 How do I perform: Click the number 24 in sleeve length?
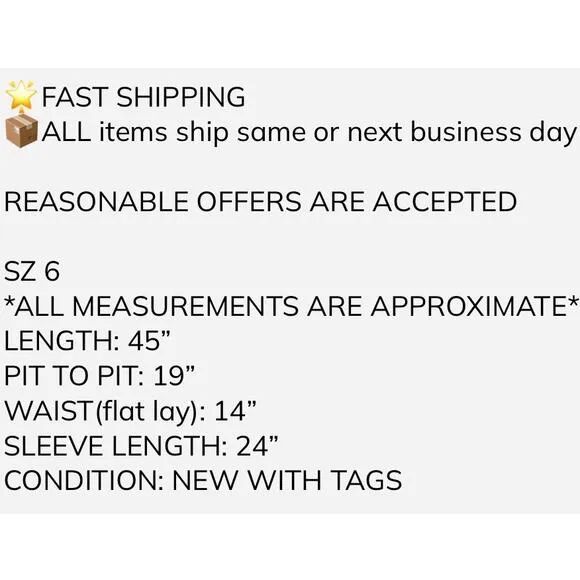tap(252, 445)
